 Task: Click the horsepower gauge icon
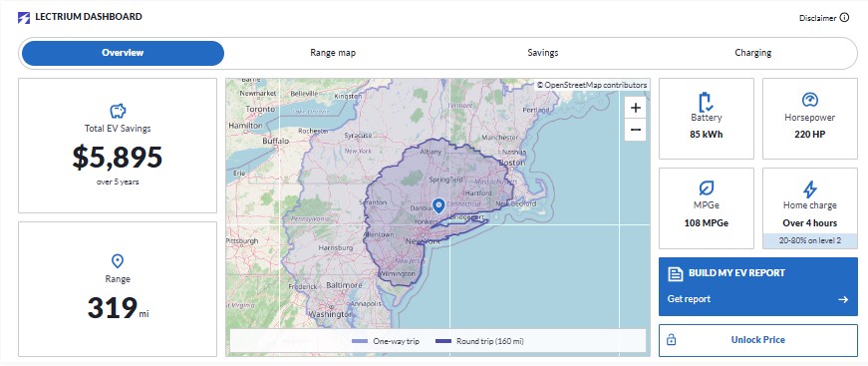point(810,100)
